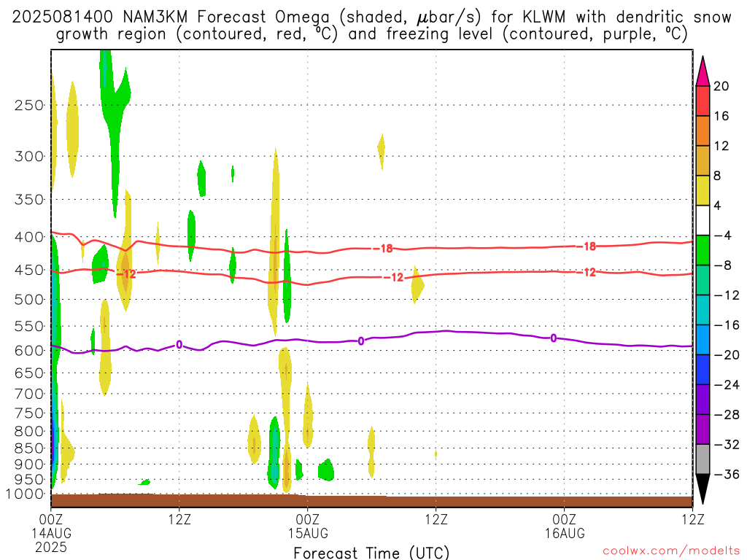
Task: Click the "00Z 14AUG 2025" time label
Action: coord(51,533)
